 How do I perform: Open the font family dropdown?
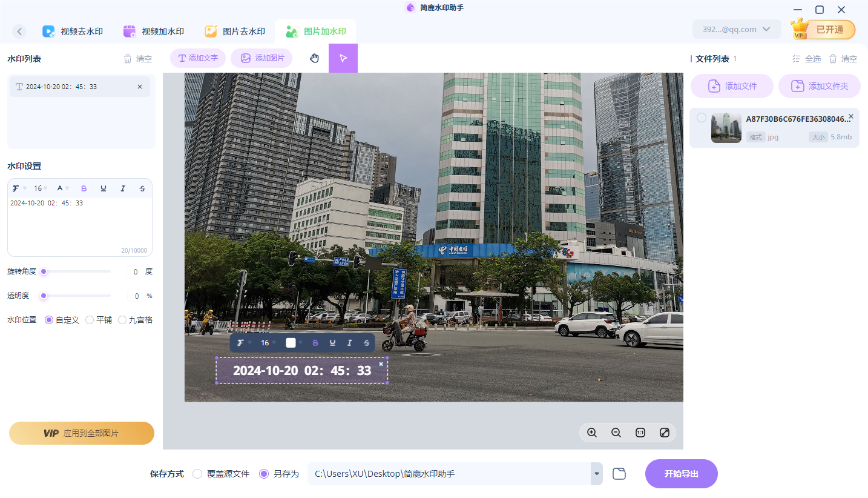point(19,188)
